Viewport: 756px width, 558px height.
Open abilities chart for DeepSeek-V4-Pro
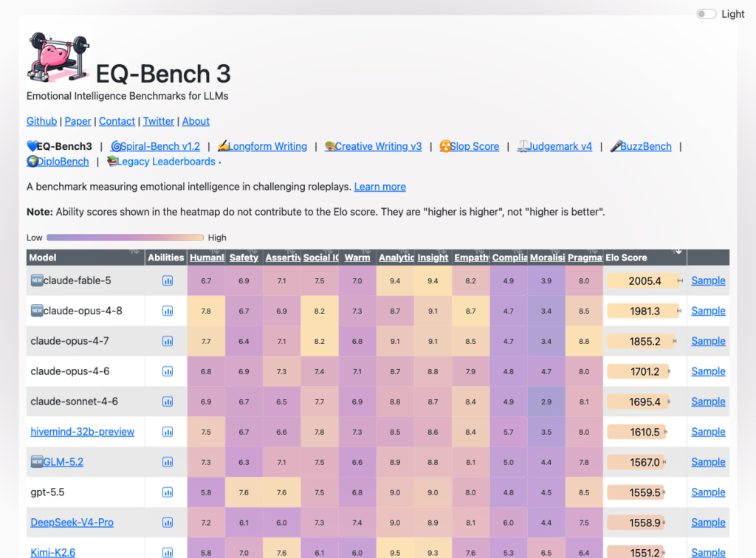tap(168, 523)
